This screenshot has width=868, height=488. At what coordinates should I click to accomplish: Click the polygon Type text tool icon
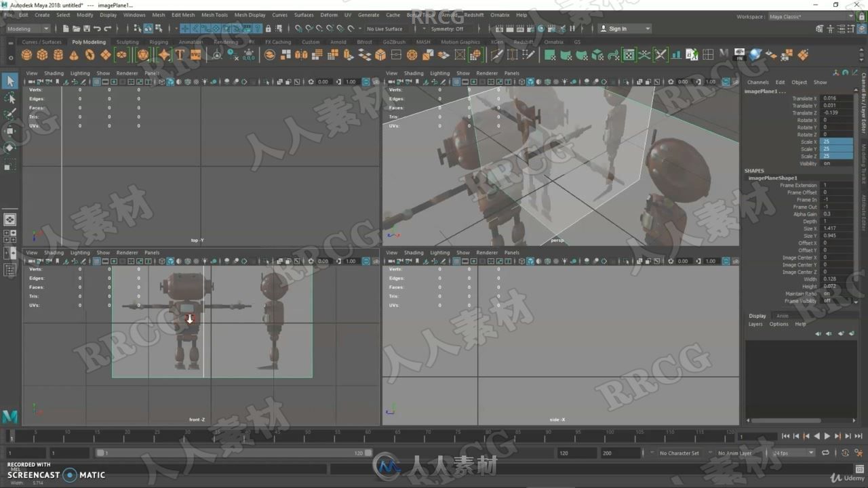180,55
